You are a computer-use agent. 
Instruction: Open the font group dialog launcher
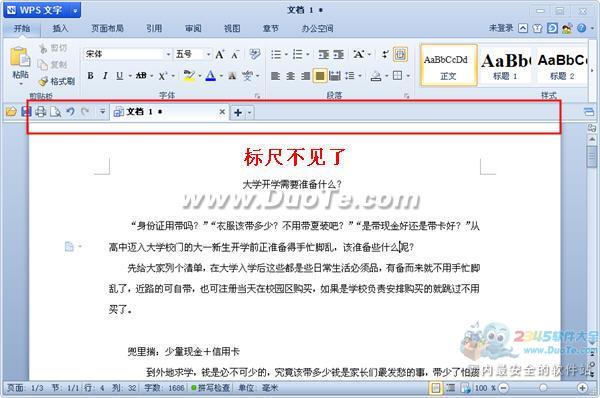[257, 96]
